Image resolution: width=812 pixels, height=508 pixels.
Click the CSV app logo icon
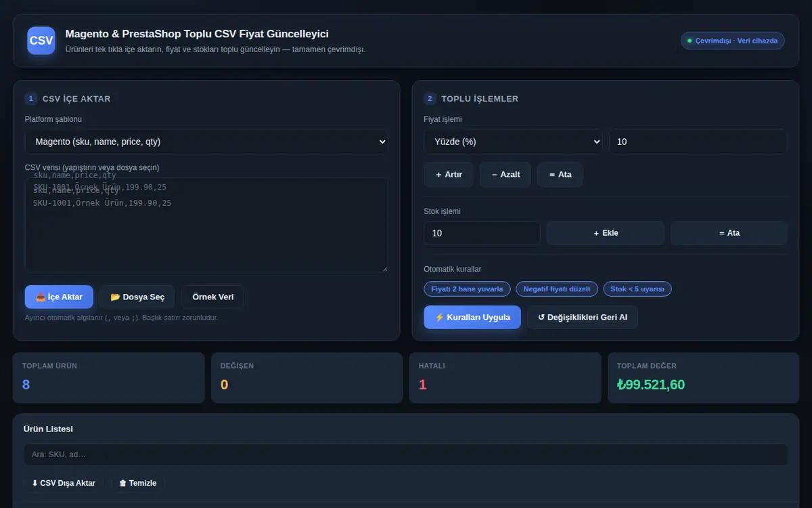click(x=41, y=41)
